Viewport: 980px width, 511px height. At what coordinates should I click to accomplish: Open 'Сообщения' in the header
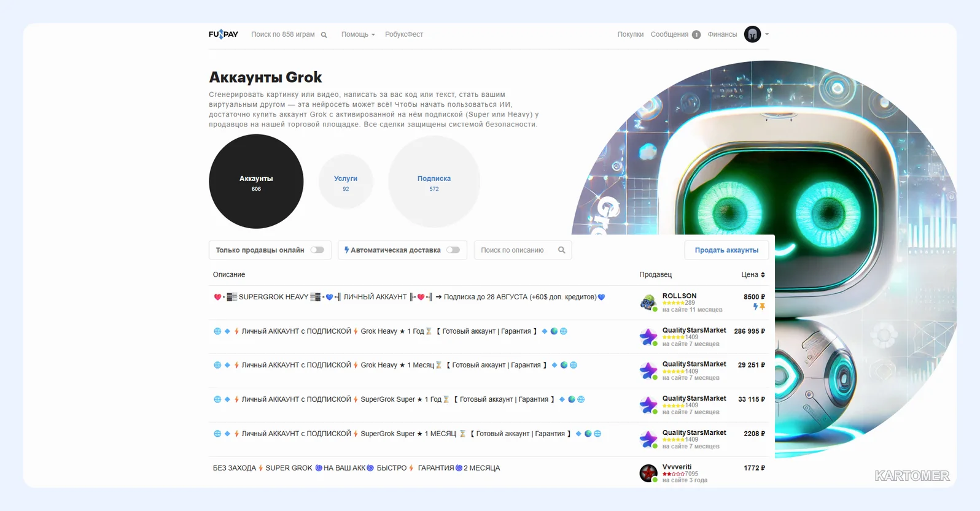coord(669,34)
